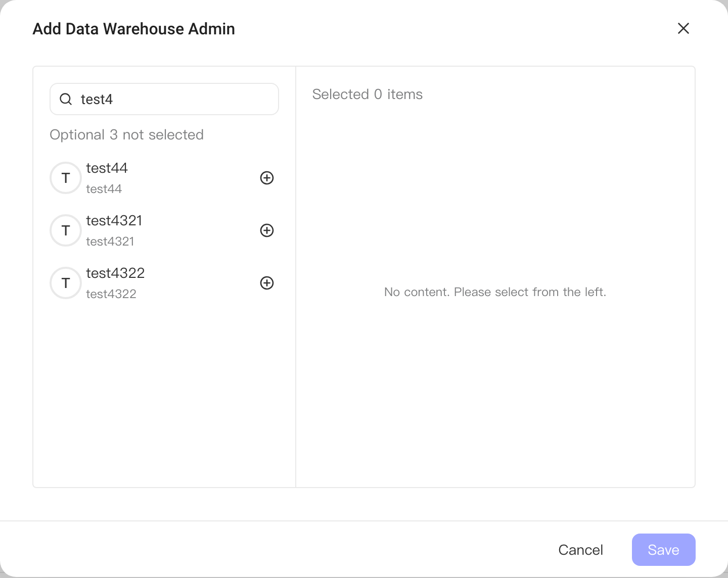The width and height of the screenshot is (728, 578).
Task: Select the test4322 user name
Action: (115, 273)
